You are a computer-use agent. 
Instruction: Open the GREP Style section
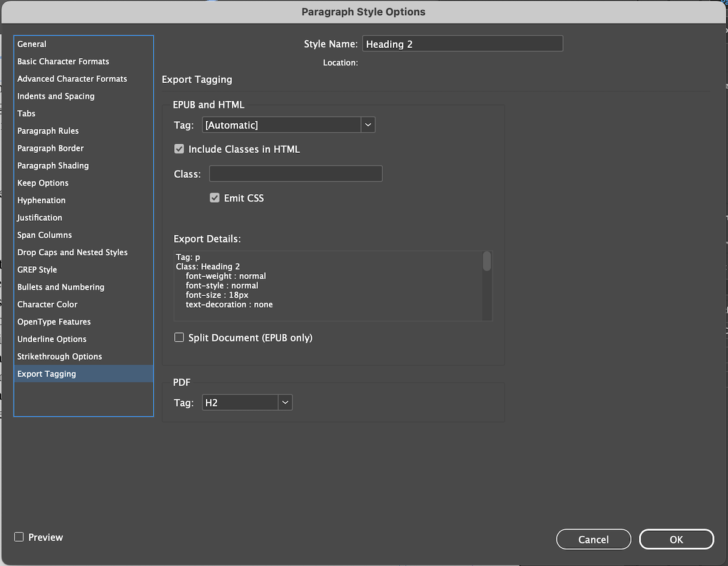click(37, 269)
